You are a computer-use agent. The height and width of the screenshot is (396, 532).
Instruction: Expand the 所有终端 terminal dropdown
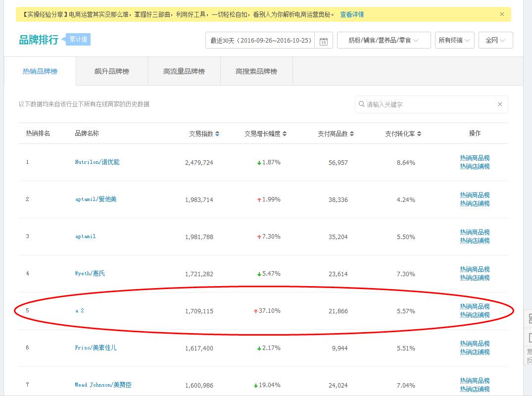454,41
